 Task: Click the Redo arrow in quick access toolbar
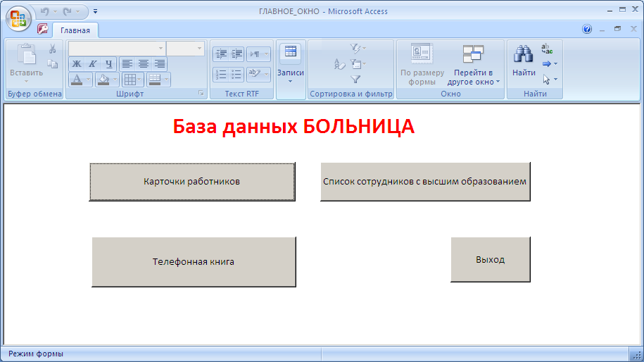68,11
